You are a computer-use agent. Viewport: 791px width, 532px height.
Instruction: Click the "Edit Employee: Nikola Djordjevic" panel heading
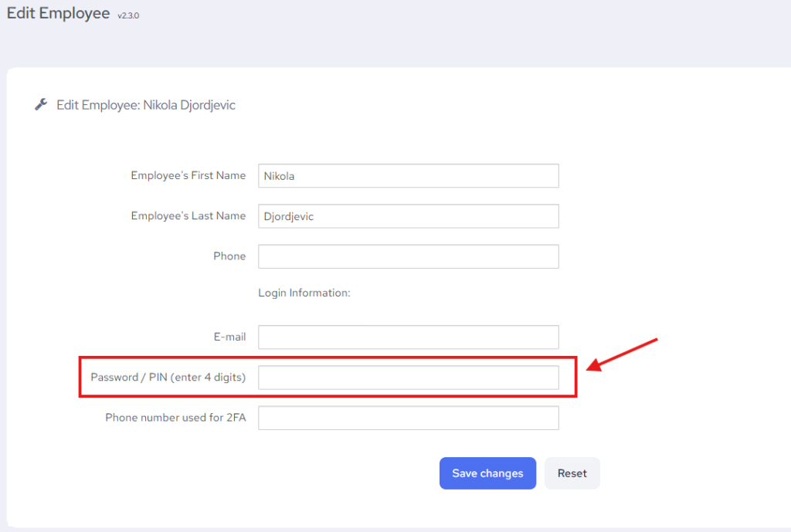(145, 105)
